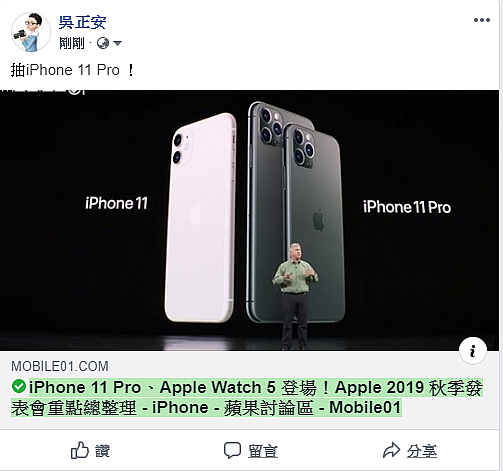Click the thumbs-up like icon
The height and width of the screenshot is (471, 503).
(80, 450)
